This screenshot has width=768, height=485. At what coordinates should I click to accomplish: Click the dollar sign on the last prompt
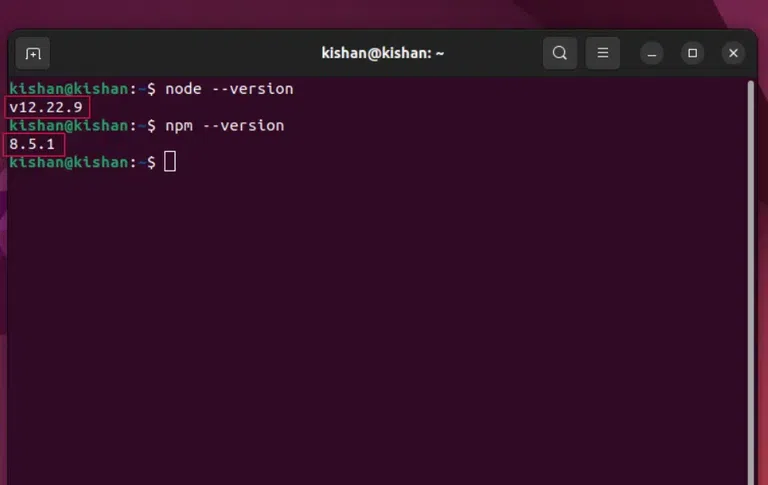pos(152,162)
